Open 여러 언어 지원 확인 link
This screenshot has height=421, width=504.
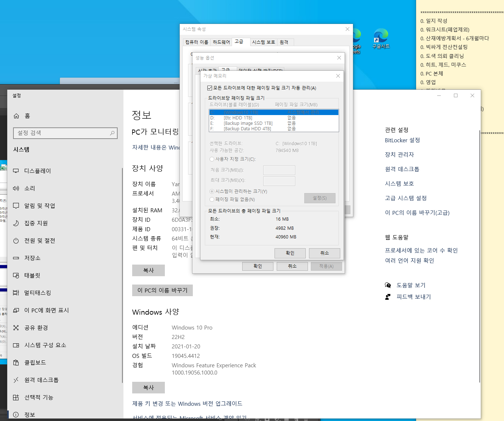coord(409,261)
